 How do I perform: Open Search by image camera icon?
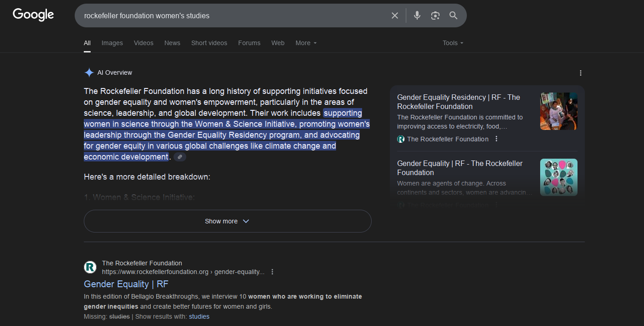(435, 16)
